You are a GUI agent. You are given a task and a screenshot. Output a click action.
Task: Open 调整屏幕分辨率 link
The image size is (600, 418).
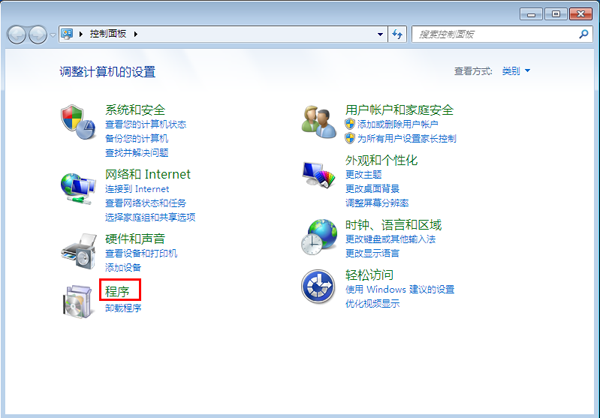376,203
